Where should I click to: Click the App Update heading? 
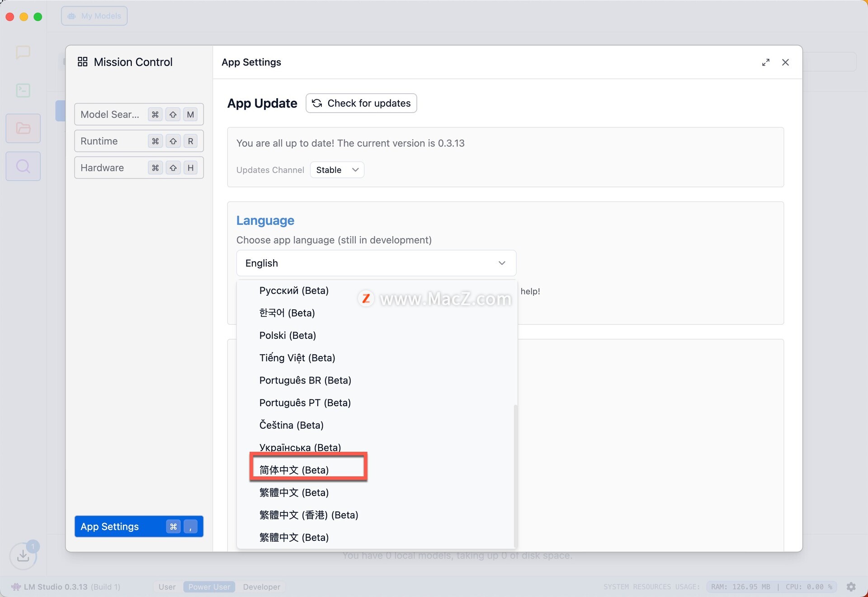coord(262,104)
